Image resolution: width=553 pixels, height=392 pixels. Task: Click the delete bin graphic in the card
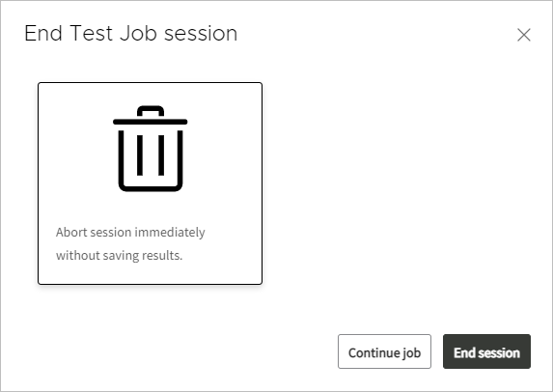point(151,149)
